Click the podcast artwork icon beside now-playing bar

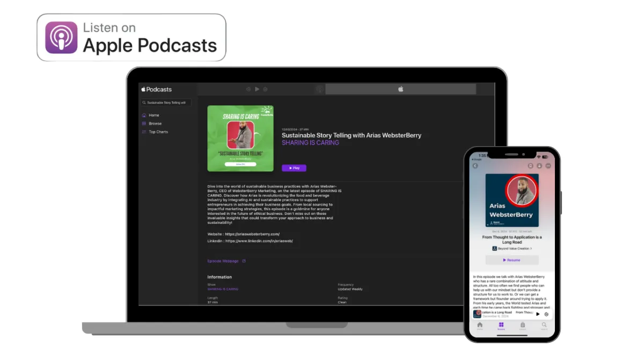pos(320,89)
